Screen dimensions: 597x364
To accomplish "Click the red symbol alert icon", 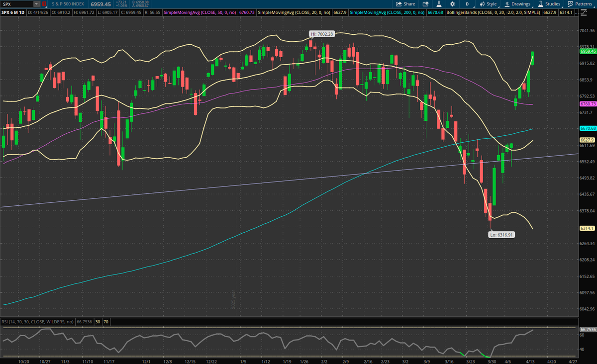I will [45, 3].
